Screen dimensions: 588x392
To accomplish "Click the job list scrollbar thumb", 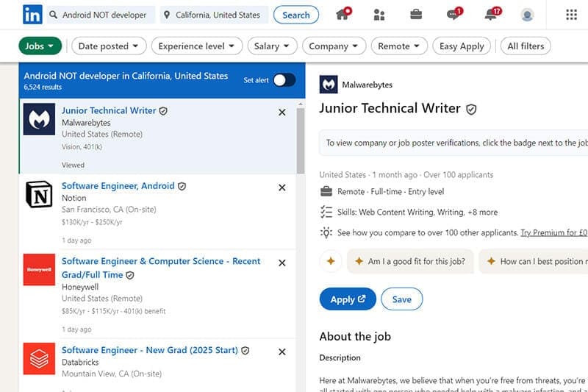I will click(x=301, y=140).
